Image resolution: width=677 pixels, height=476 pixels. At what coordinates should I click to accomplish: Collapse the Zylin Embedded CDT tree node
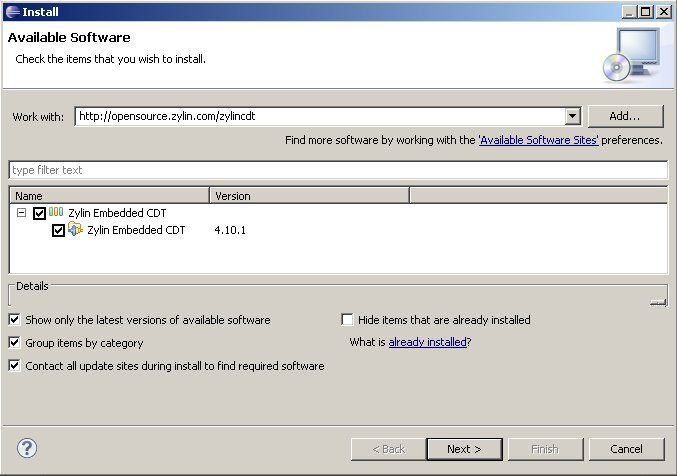point(21,213)
